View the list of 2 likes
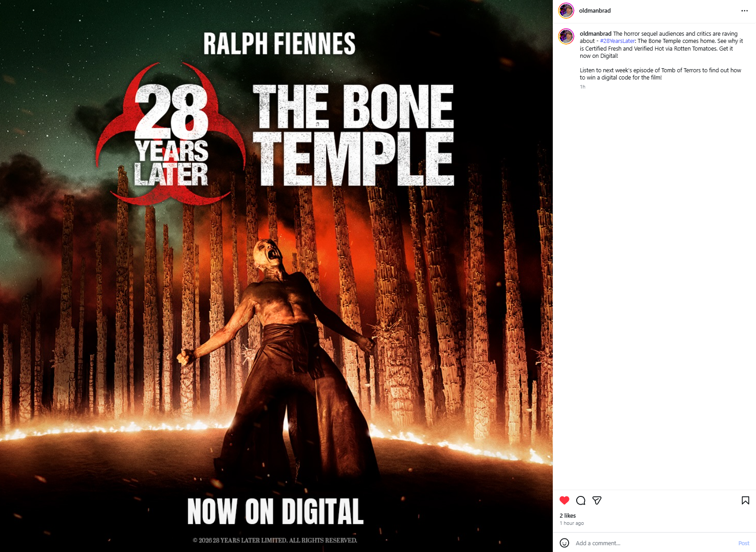 coord(568,515)
